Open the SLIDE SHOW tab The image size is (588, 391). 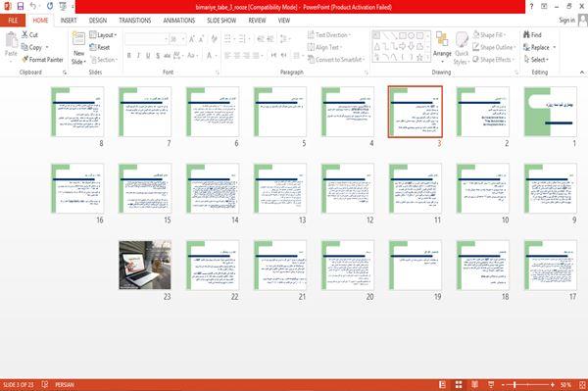point(221,21)
